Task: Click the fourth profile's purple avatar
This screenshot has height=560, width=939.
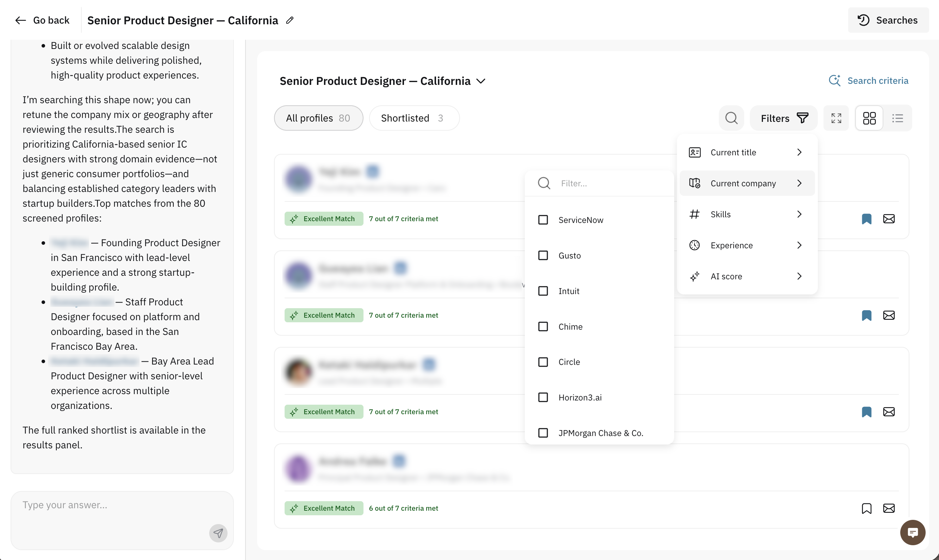Action: tap(298, 469)
